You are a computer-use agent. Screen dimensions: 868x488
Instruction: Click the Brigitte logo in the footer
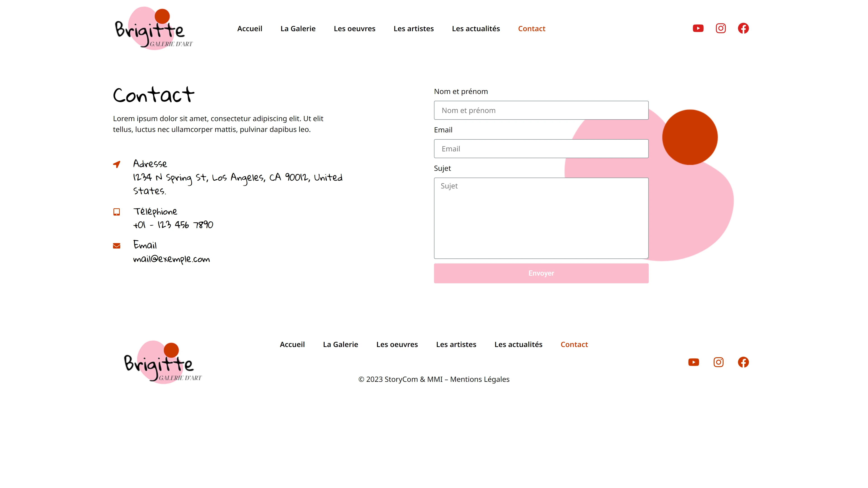(163, 362)
